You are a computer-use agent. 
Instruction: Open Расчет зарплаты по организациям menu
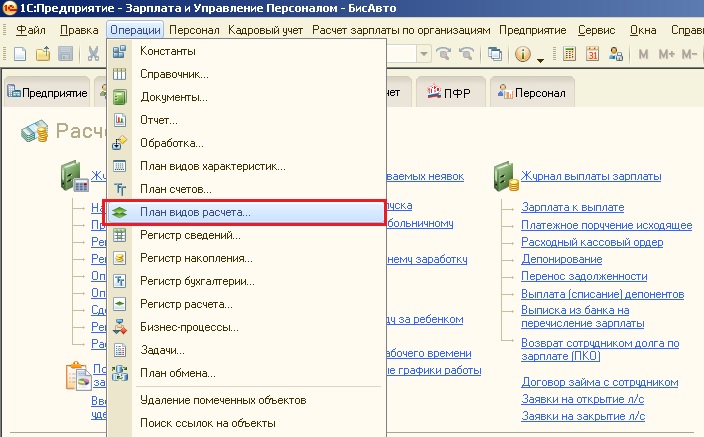point(401,30)
